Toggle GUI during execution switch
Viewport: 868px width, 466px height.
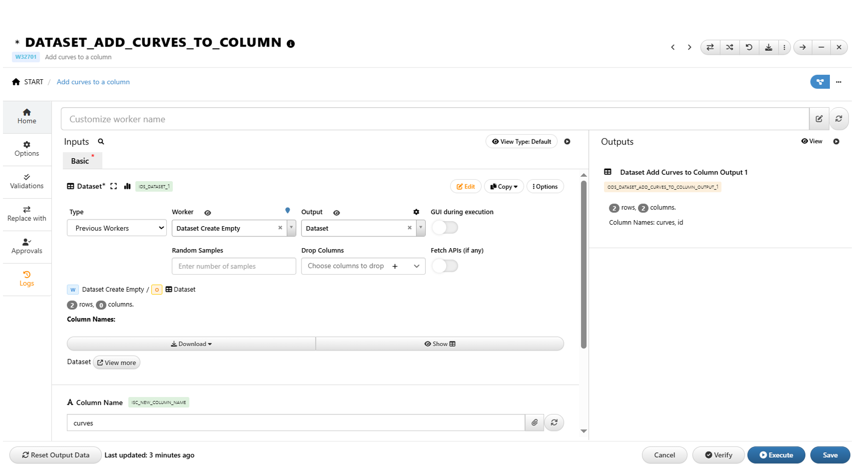(445, 228)
